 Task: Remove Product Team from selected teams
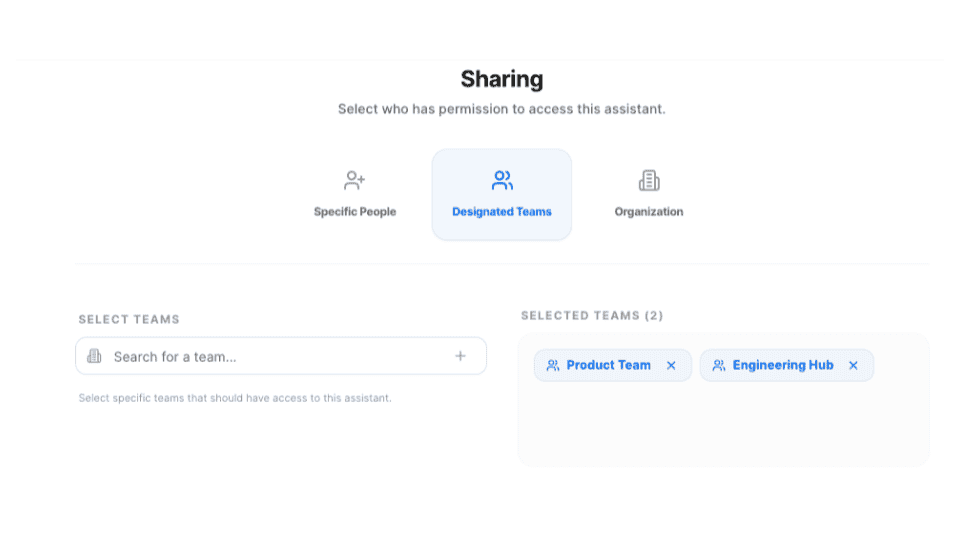click(671, 366)
